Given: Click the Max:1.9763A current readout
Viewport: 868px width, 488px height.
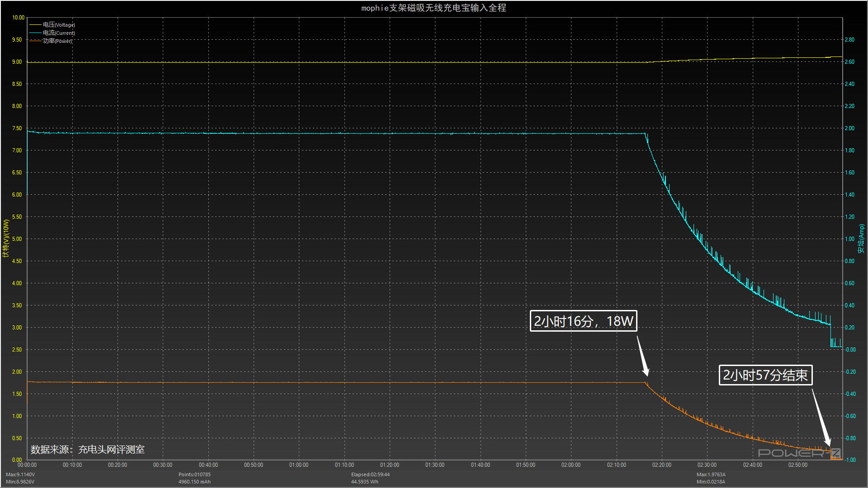Looking at the screenshot, I should pyautogui.click(x=711, y=474).
